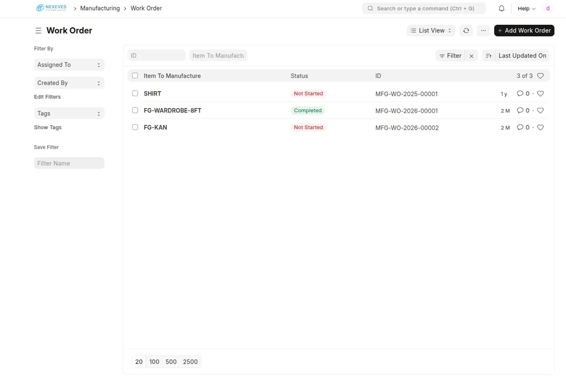Viewport: 566px width, 392px height.
Task: Go to Manufacturing breadcrumb
Action: coord(100,8)
